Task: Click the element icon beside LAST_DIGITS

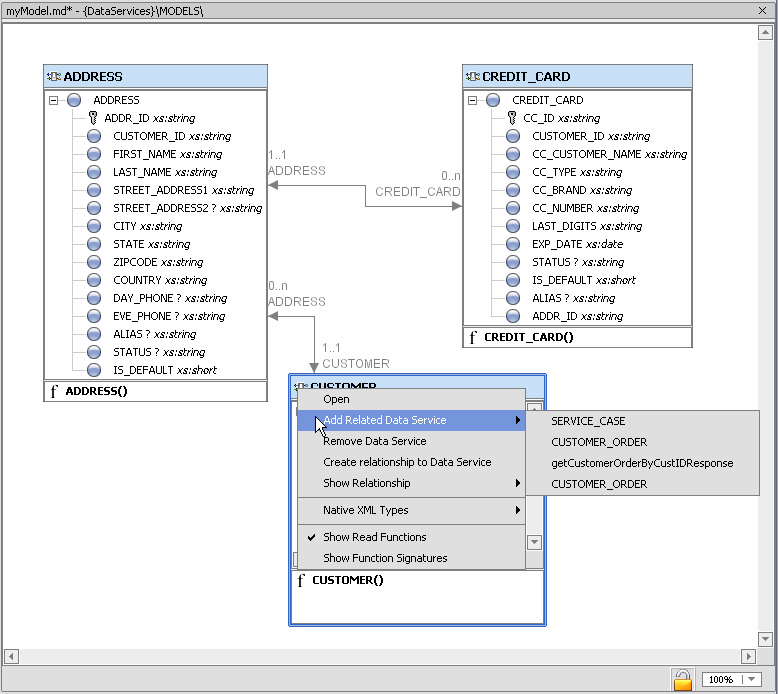Action: (x=513, y=226)
